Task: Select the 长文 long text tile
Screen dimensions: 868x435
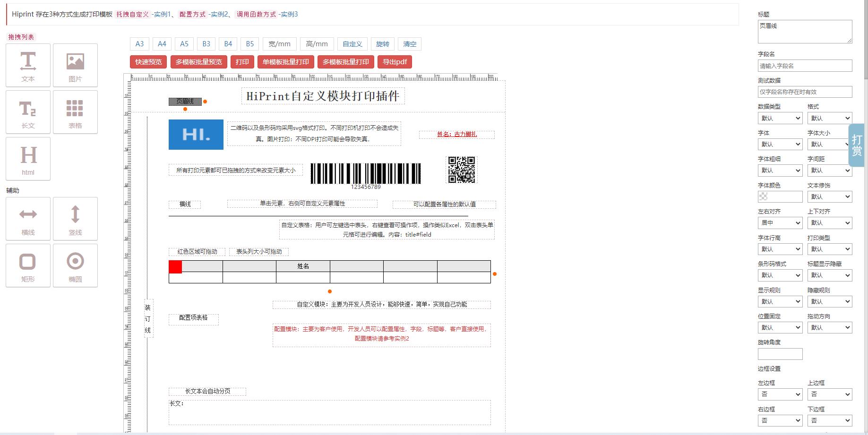Action: (x=28, y=112)
